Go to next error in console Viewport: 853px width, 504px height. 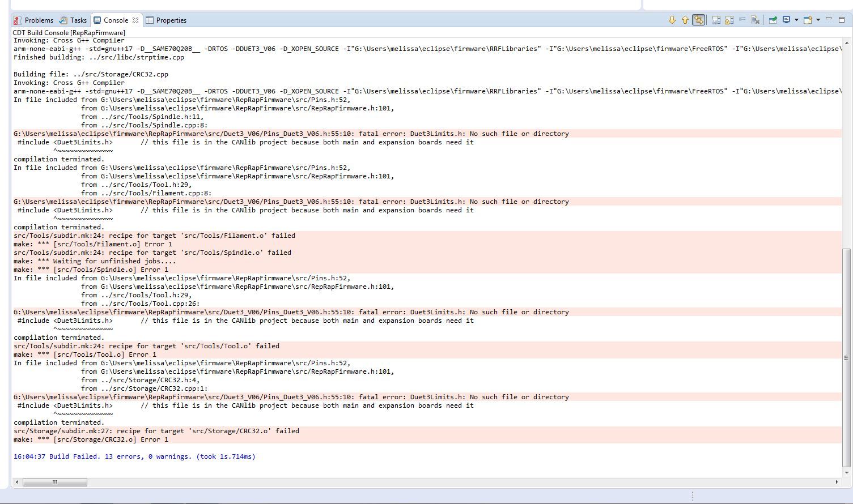672,20
